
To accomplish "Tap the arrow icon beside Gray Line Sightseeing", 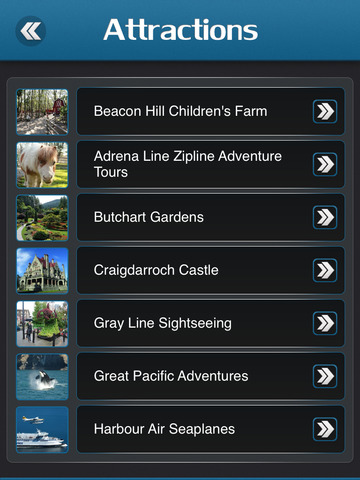I will (325, 323).
